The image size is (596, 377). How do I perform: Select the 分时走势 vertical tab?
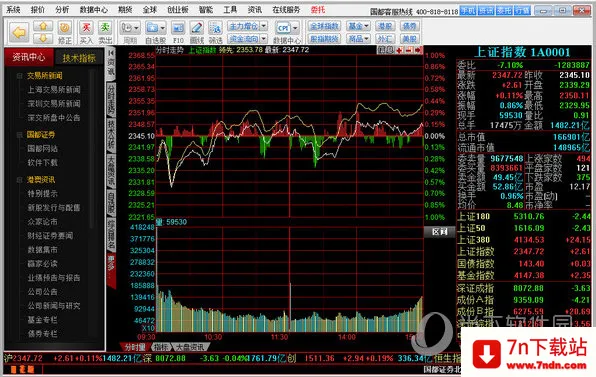click(x=111, y=100)
